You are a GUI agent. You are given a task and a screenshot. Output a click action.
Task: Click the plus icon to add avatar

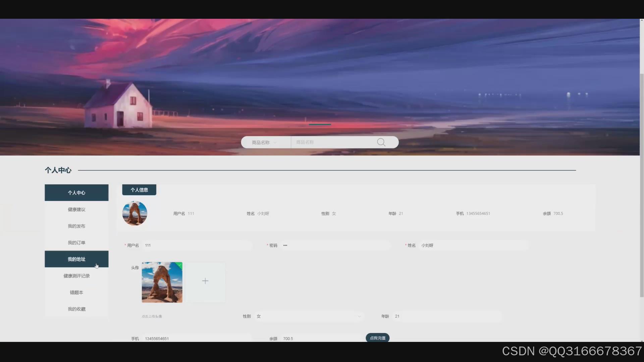pyautogui.click(x=205, y=281)
